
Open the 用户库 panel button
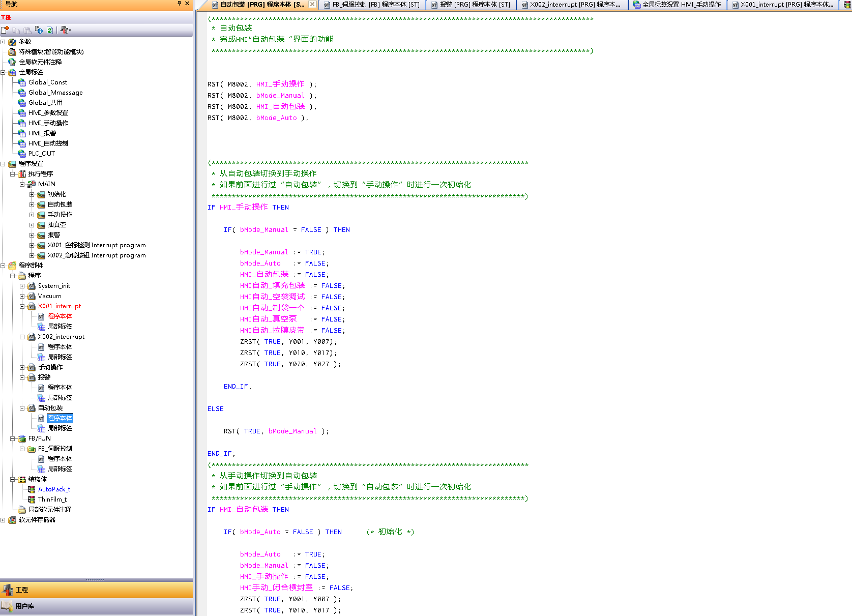pyautogui.click(x=24, y=606)
